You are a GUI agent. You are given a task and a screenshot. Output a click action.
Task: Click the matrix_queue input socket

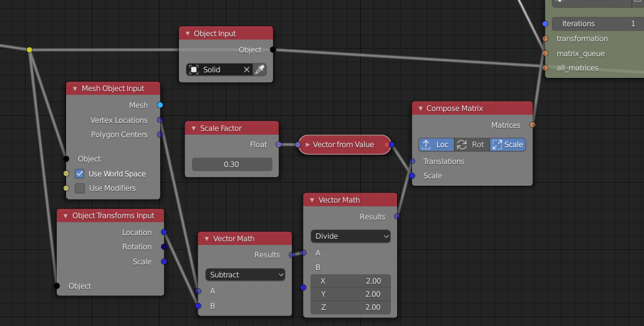[545, 54]
